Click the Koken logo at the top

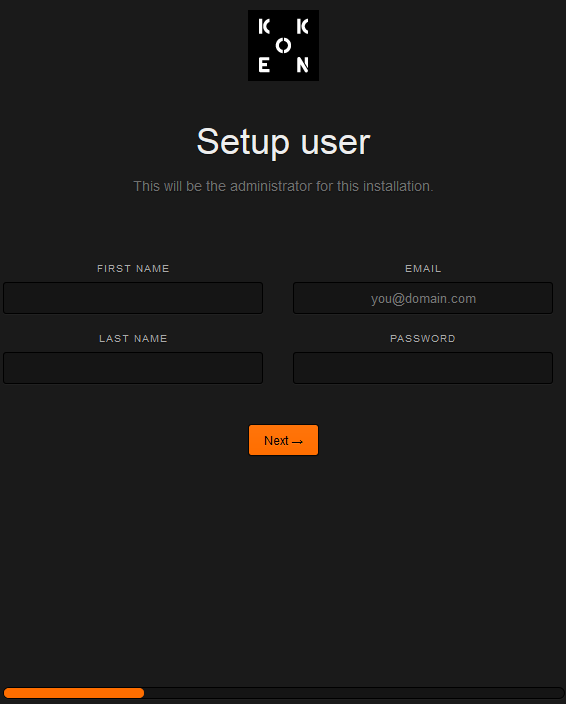(x=283, y=45)
